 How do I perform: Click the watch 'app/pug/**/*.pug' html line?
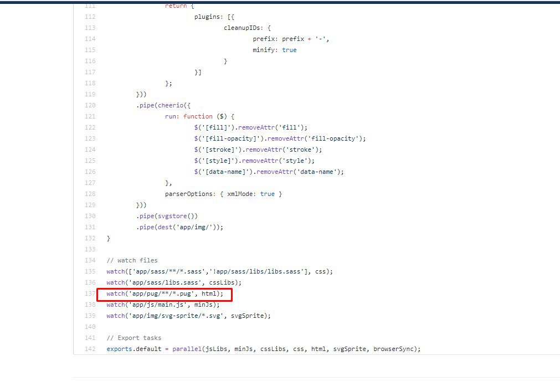click(165, 293)
